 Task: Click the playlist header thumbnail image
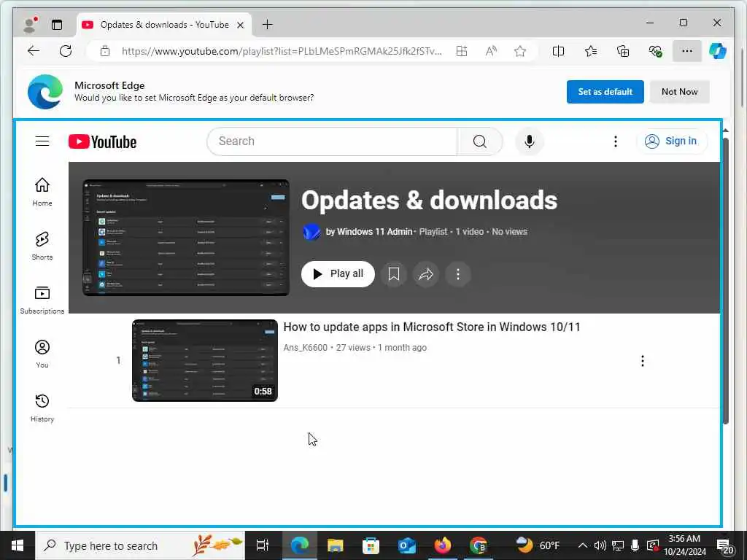tap(186, 238)
